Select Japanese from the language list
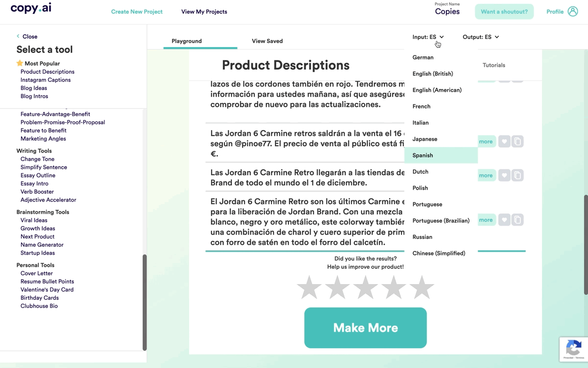588x368 pixels. (441, 139)
